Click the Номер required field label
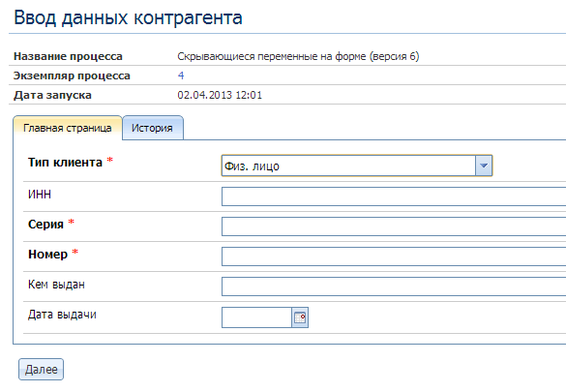The image size is (566, 392). (48, 255)
